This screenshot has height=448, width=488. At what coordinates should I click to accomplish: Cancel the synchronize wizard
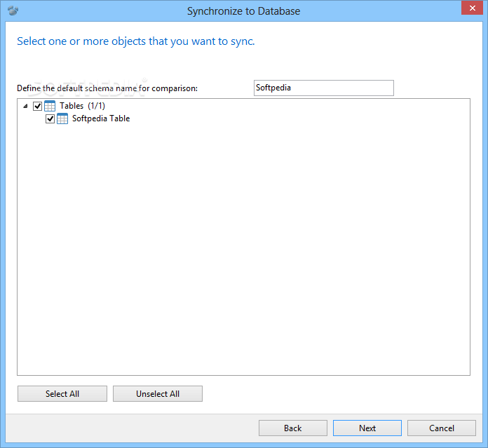(x=442, y=428)
